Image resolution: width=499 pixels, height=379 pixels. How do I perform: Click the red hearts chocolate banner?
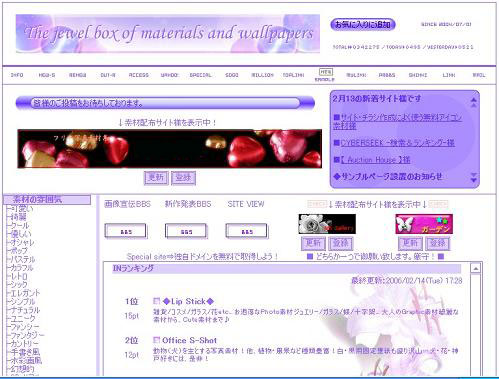(170, 149)
